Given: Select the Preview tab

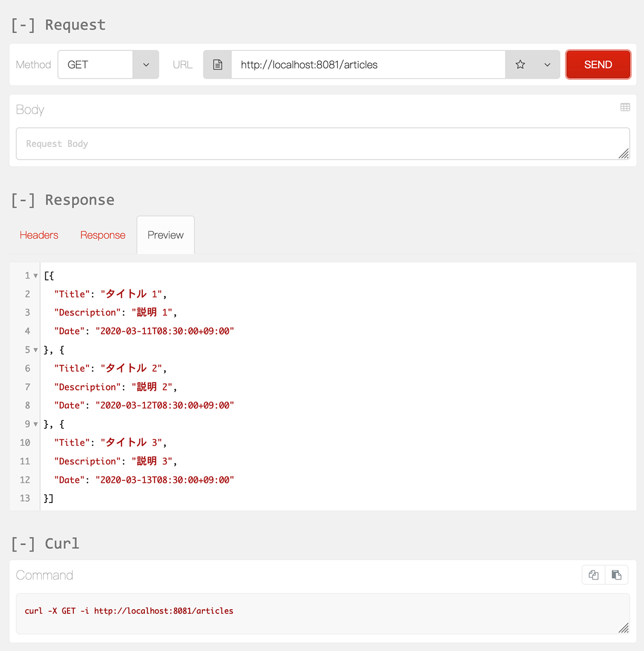Looking at the screenshot, I should (166, 235).
